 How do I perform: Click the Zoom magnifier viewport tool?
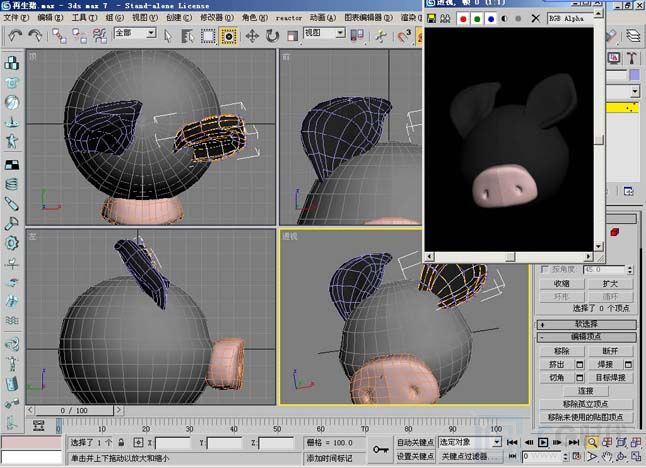pyautogui.click(x=592, y=442)
